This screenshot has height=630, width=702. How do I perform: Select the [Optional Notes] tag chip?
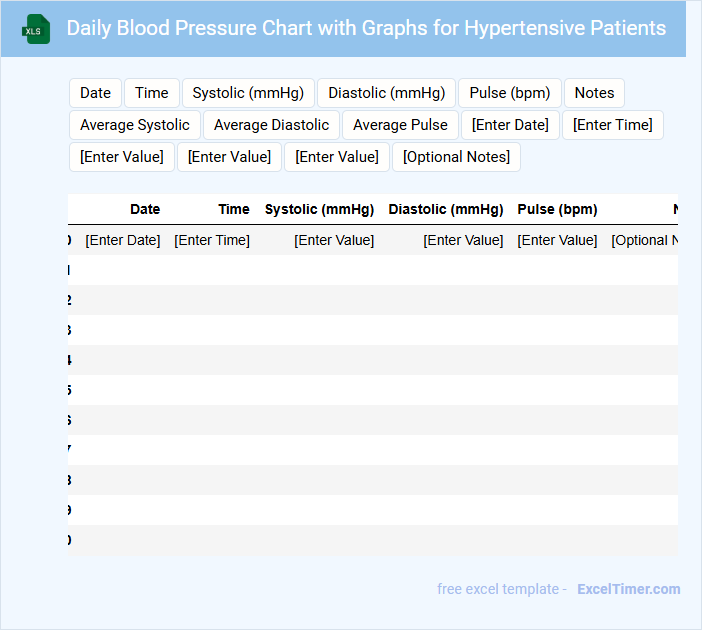tap(456, 157)
